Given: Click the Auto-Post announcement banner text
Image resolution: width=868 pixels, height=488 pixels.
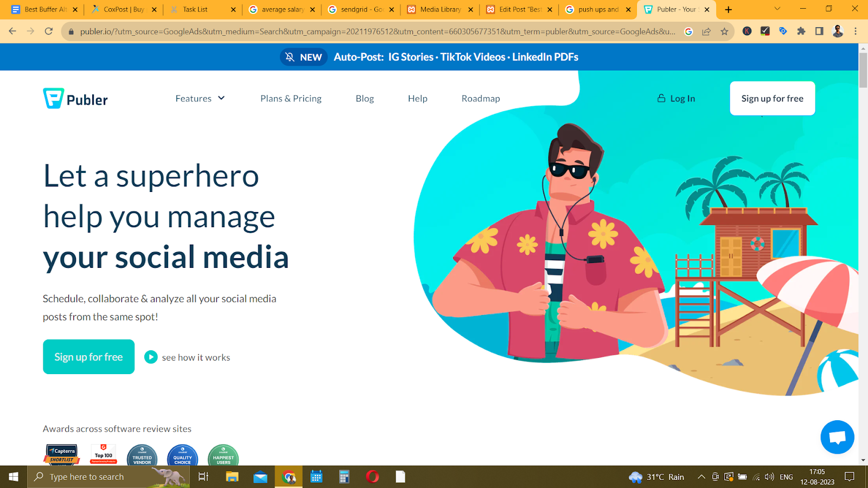Looking at the screenshot, I should click(456, 57).
